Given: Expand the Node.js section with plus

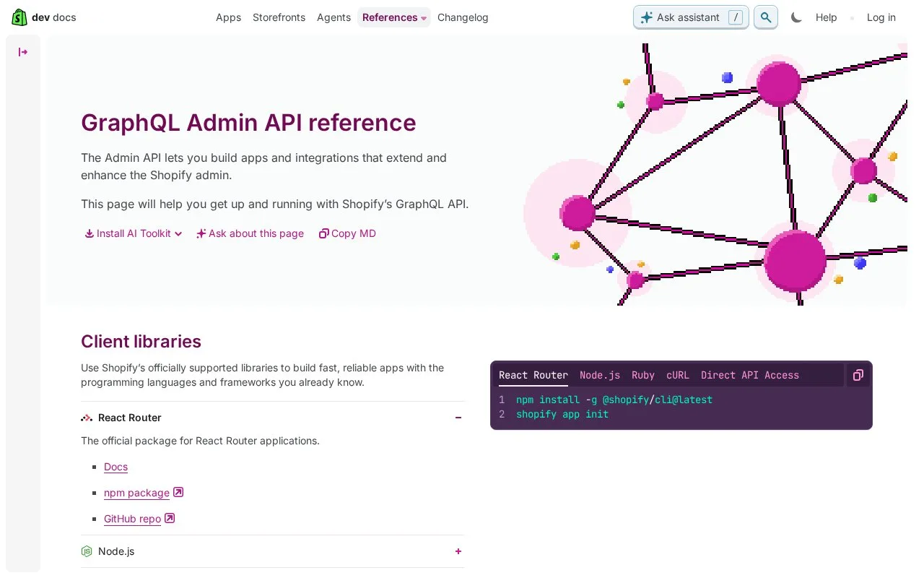Looking at the screenshot, I should [458, 551].
